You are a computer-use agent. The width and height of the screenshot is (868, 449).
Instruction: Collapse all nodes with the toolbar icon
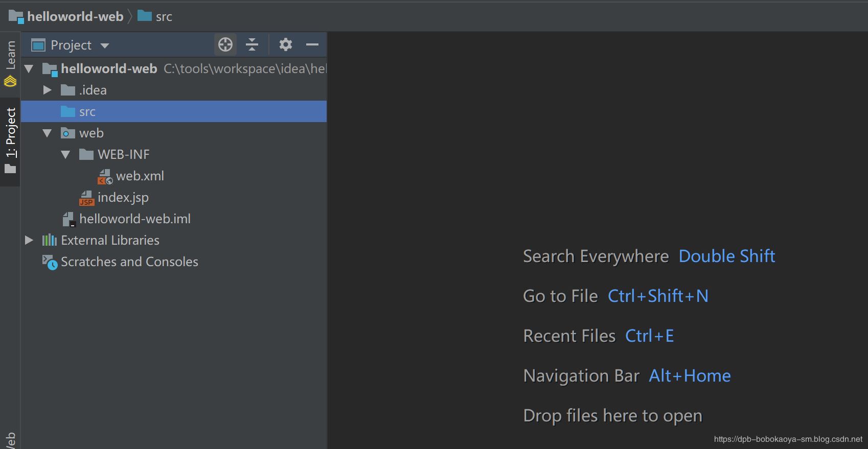252,45
